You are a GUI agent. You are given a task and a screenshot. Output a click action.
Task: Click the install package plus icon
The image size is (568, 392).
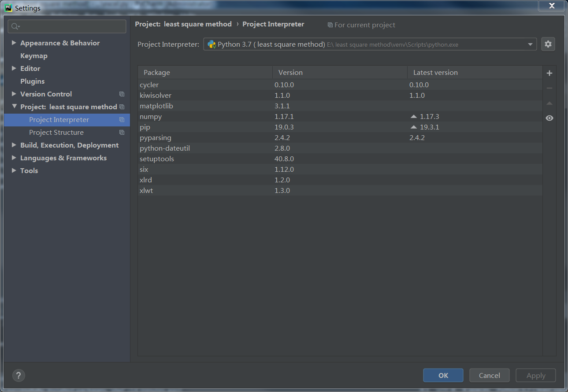point(549,73)
